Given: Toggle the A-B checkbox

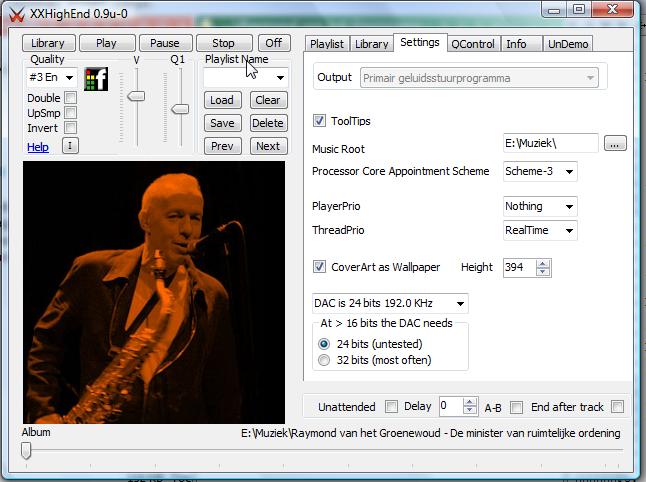Looking at the screenshot, I should [x=516, y=407].
